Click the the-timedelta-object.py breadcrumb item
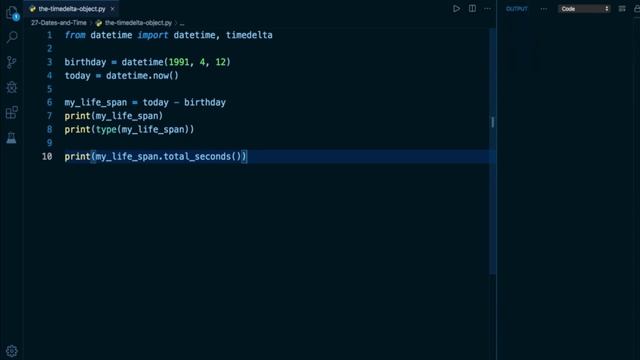 coord(138,23)
